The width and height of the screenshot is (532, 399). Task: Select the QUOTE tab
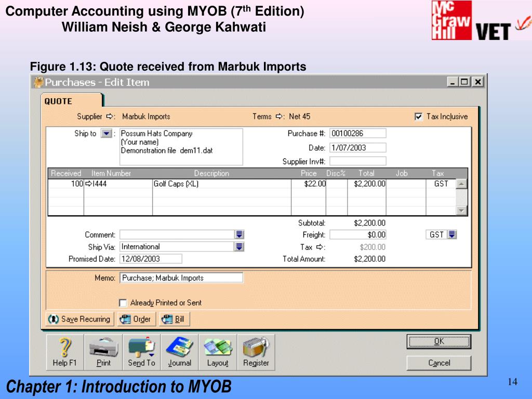click(x=72, y=101)
